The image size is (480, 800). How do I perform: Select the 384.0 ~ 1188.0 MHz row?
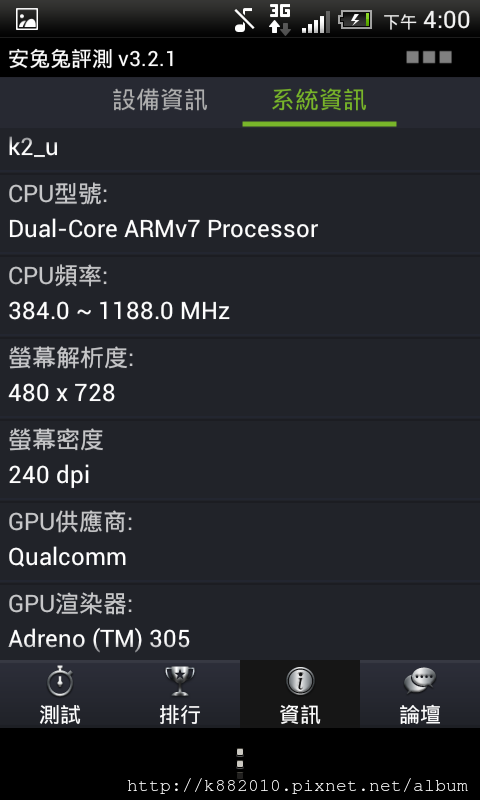(240, 296)
